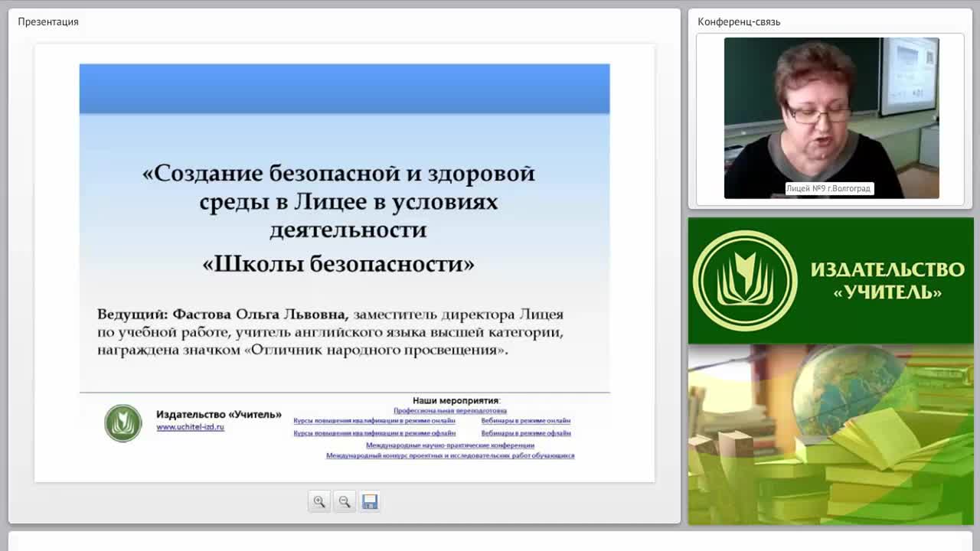The width and height of the screenshot is (980, 551).
Task: Open the Вебинары в режиме офлайн link
Action: coord(526,432)
